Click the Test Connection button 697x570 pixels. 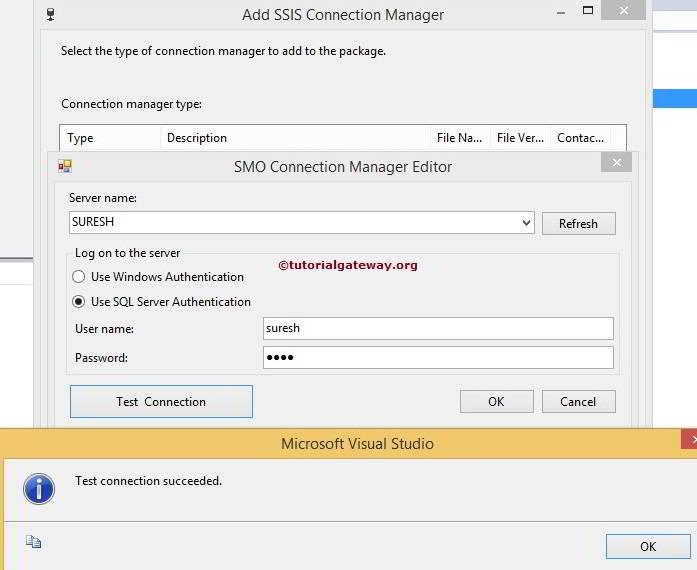click(161, 401)
